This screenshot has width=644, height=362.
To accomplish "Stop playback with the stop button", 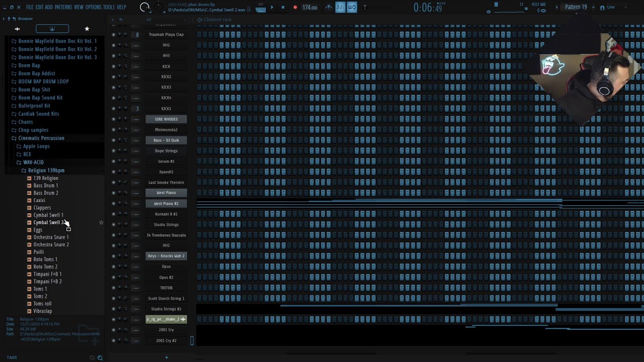I will point(283,7).
